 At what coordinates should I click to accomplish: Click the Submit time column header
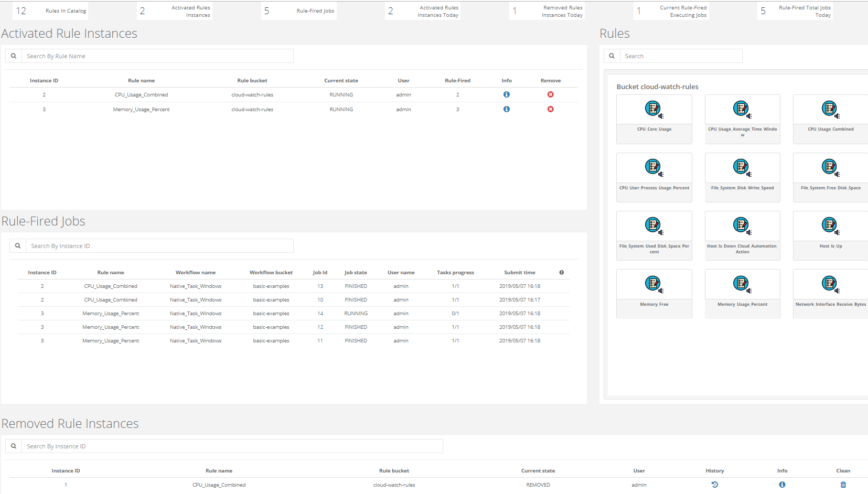pos(520,273)
